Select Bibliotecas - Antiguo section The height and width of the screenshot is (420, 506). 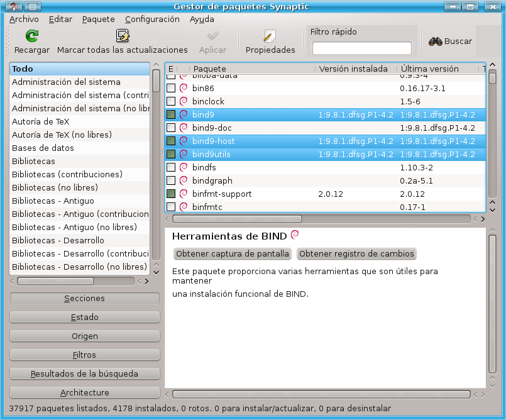[x=80, y=201]
